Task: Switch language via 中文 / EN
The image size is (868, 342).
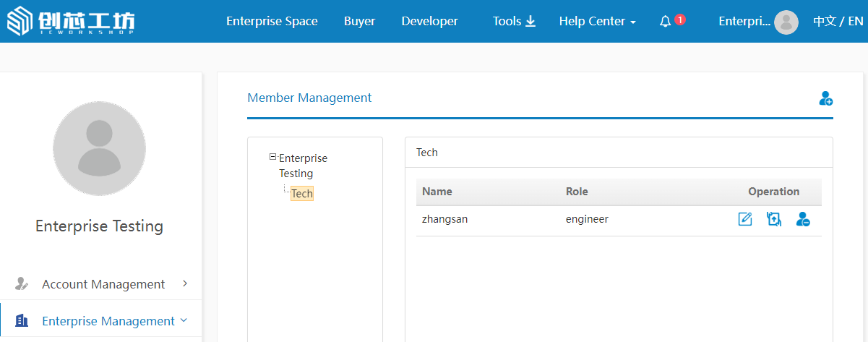Action: click(x=838, y=22)
